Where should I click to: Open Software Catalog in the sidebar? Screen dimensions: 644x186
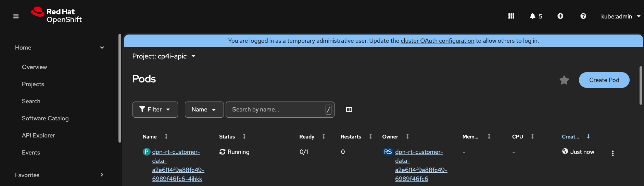(45, 118)
